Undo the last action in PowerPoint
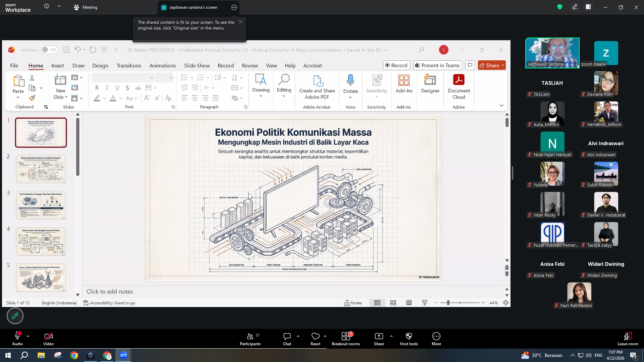This screenshot has height=362, width=644. (x=77, y=50)
